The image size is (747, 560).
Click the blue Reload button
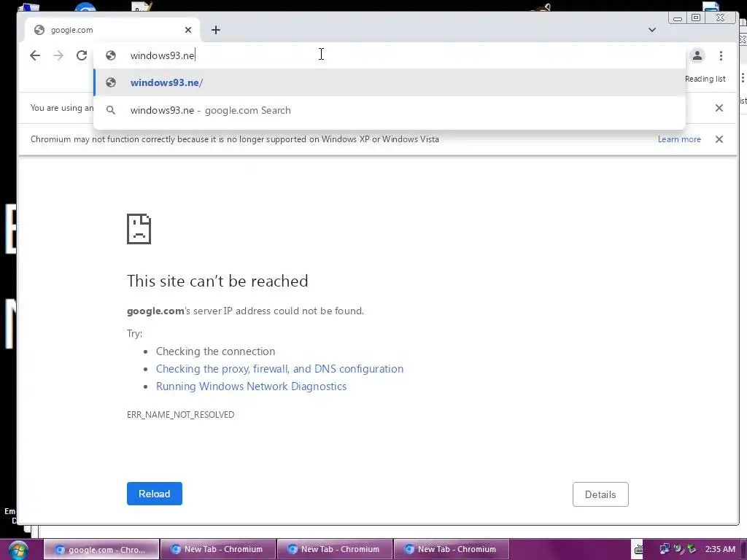[155, 494]
